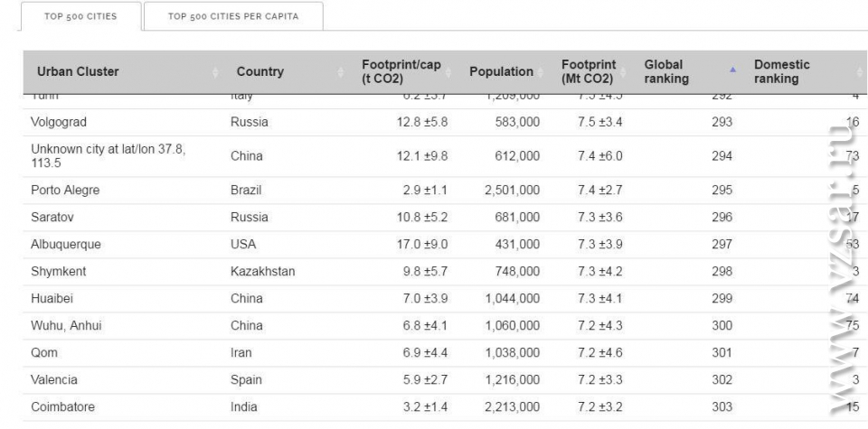Open the Top 500 Cities Per Capita tab

pos(232,16)
